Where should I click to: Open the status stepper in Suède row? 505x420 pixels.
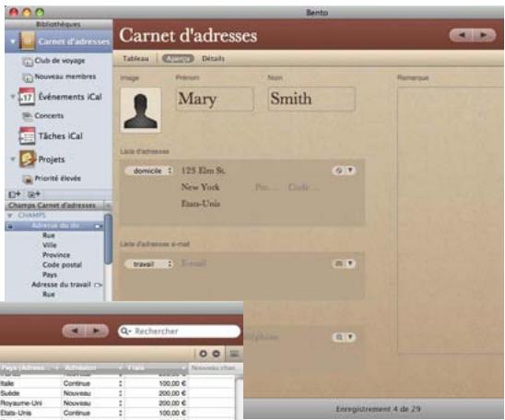click(120, 393)
